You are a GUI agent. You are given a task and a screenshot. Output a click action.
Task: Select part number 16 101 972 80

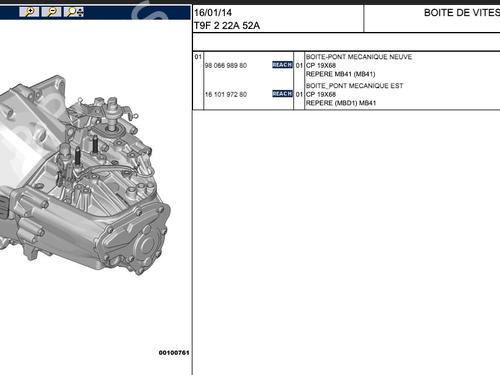coord(226,94)
